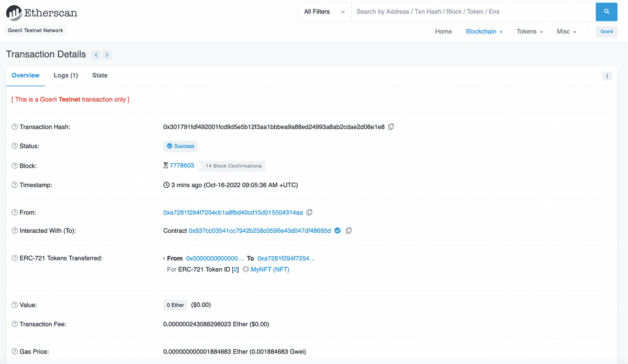
Task: Open the transaction options ellipsis menu
Action: coord(607,76)
